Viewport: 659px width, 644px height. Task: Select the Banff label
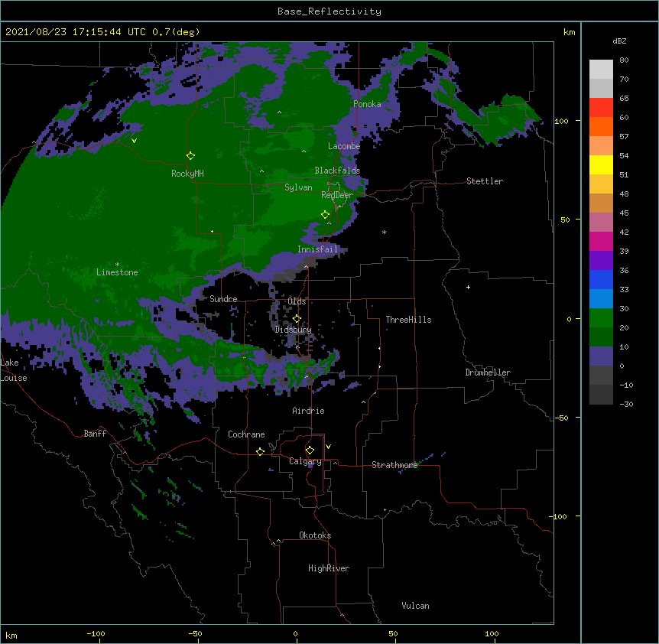click(95, 434)
